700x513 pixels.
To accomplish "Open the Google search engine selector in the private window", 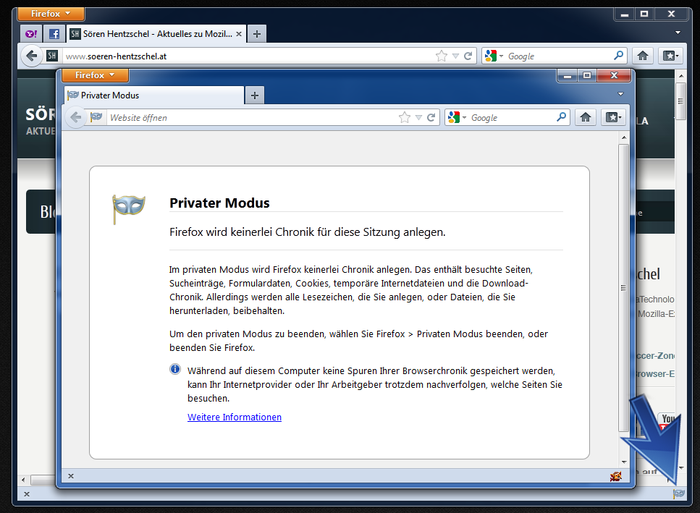I will [x=457, y=117].
